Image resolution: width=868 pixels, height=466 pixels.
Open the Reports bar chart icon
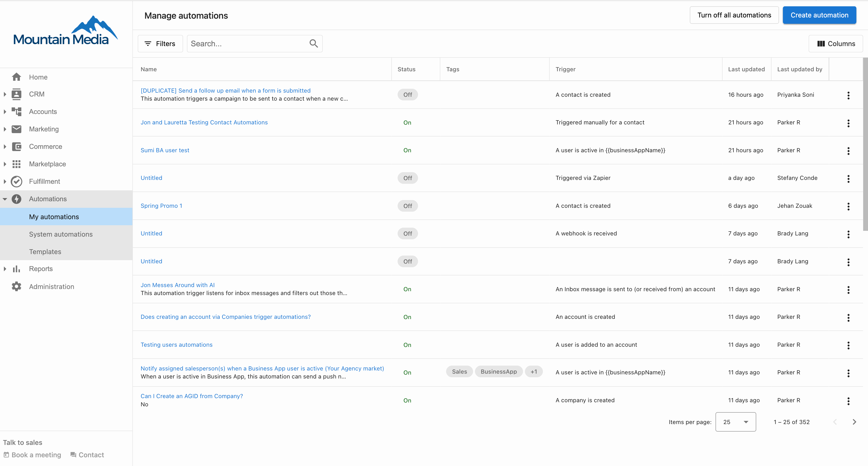pyautogui.click(x=16, y=269)
